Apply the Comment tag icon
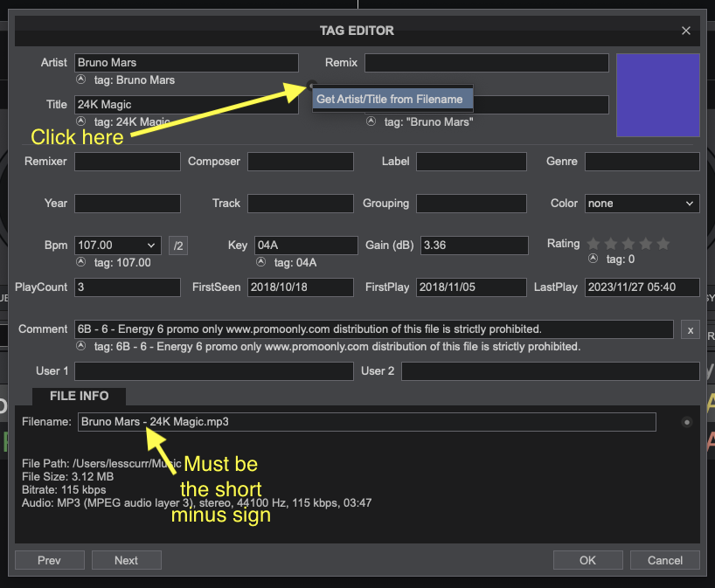Viewport: 715px width, 588px height. pos(80,346)
